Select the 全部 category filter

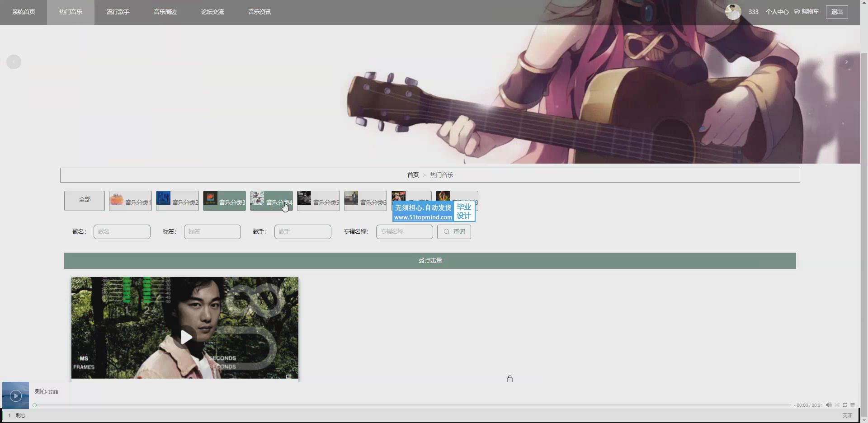[85, 201]
